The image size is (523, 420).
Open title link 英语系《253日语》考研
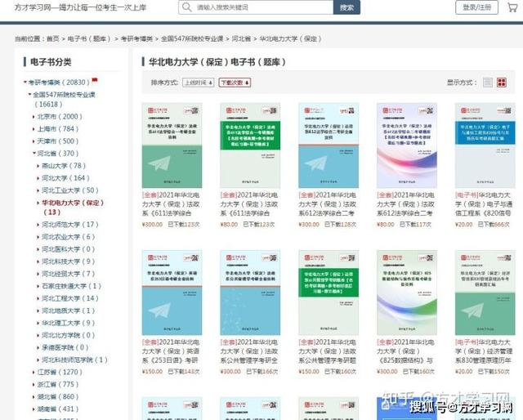coord(171,351)
